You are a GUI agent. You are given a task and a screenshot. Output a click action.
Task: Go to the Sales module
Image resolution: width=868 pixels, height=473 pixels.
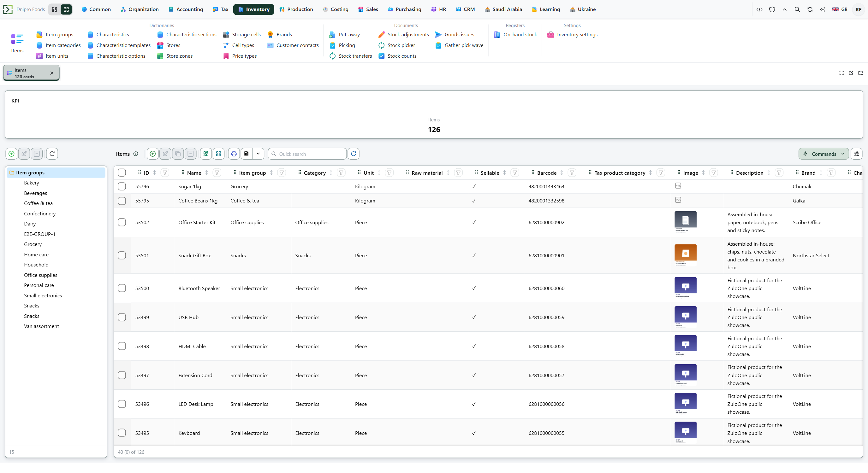[x=368, y=9]
